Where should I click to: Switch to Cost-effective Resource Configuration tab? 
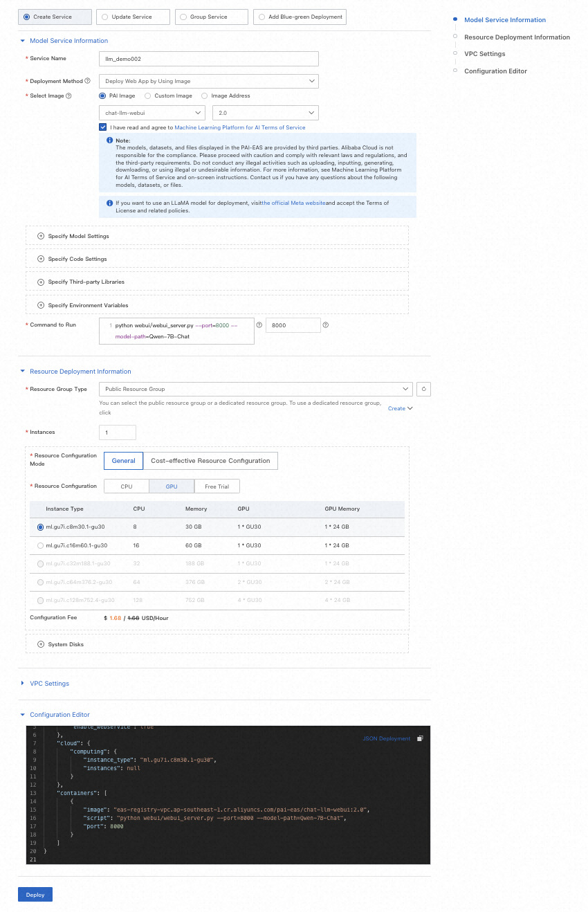(x=210, y=461)
